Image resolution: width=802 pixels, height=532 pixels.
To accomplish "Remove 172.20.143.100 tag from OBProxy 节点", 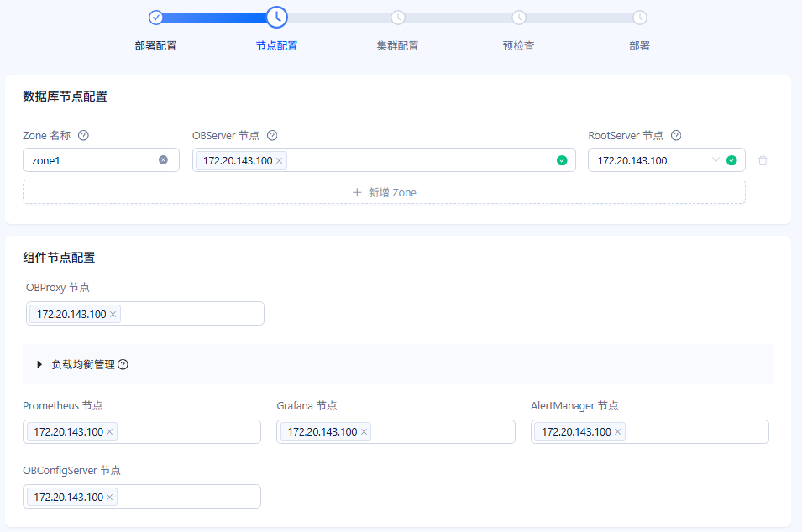I will 113,315.
